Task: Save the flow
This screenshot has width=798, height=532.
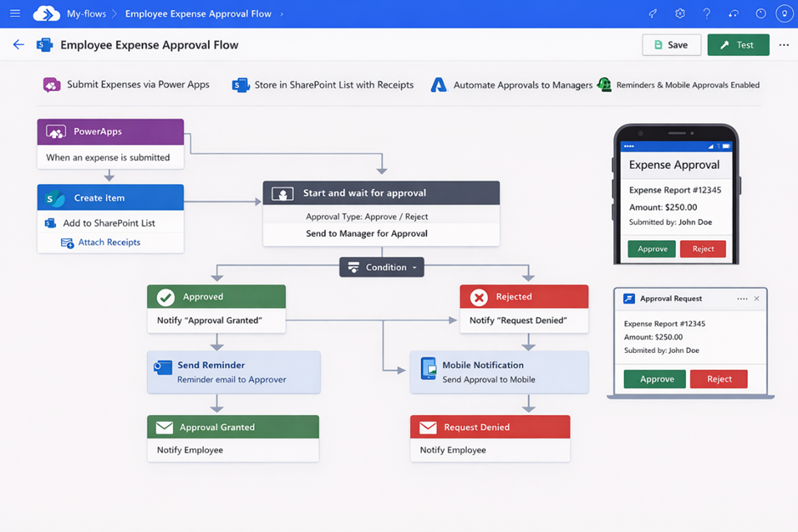Action: 672,45
